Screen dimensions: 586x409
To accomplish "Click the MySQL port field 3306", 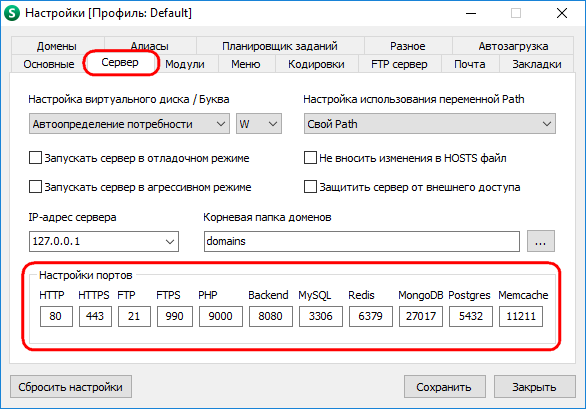I will tap(321, 316).
